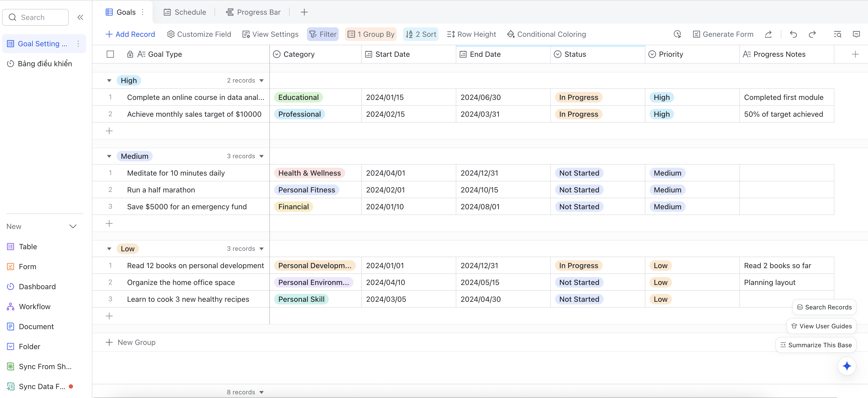Click the Health & Wellness category tag
The height and width of the screenshot is (398, 868).
309,173
